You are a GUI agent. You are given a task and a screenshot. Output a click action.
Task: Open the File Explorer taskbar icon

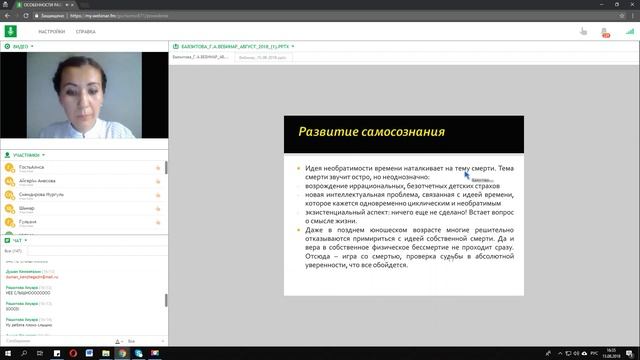(x=106, y=353)
